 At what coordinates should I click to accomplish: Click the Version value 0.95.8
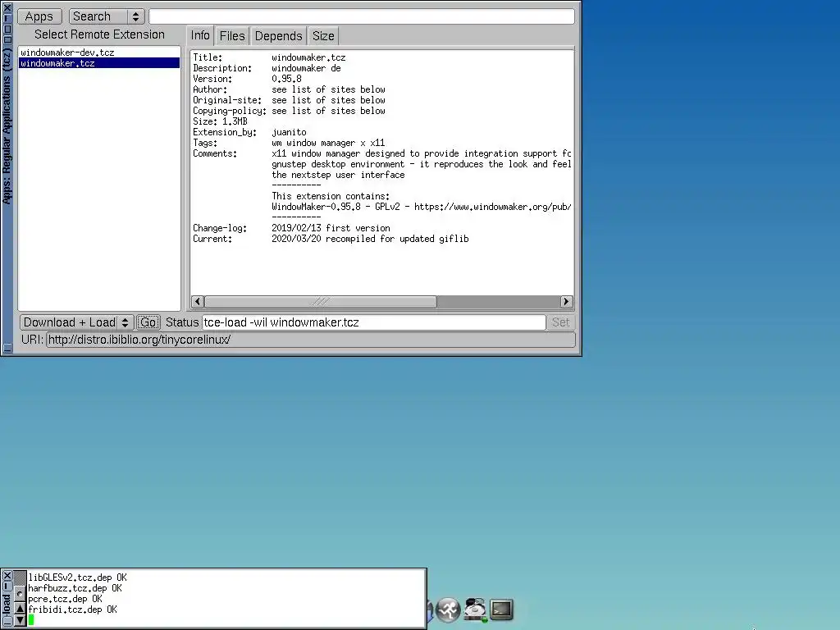coord(286,79)
